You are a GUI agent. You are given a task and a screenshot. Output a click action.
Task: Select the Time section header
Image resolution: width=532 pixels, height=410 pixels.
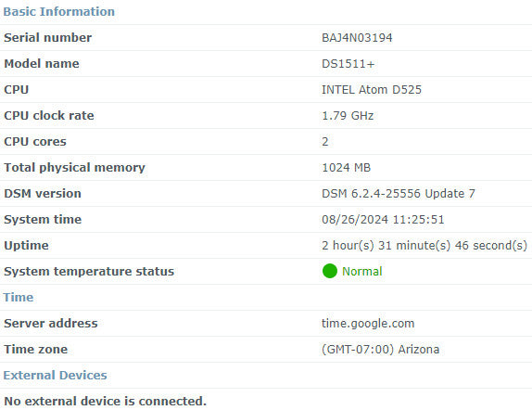point(19,297)
